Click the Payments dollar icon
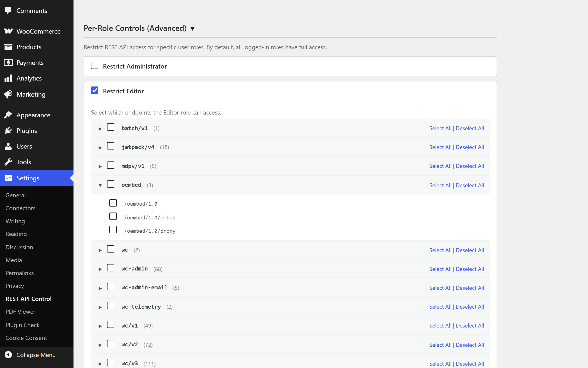 tap(8, 63)
